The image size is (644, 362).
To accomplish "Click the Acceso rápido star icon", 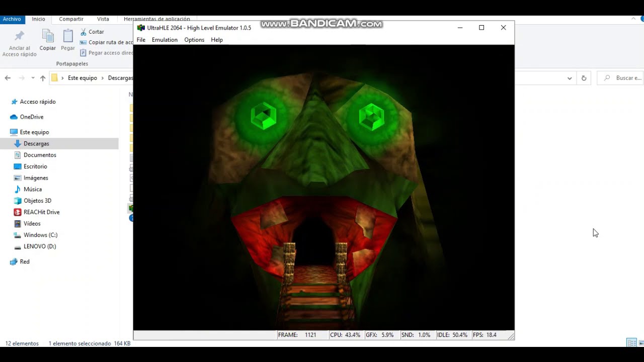I will [14, 102].
